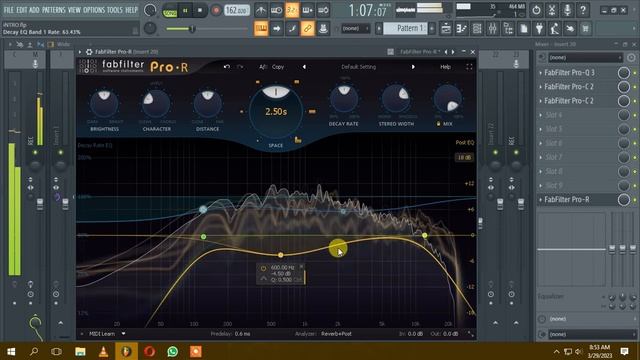Click the A/B compare button in Pro-R
The image size is (640, 360).
[262, 67]
